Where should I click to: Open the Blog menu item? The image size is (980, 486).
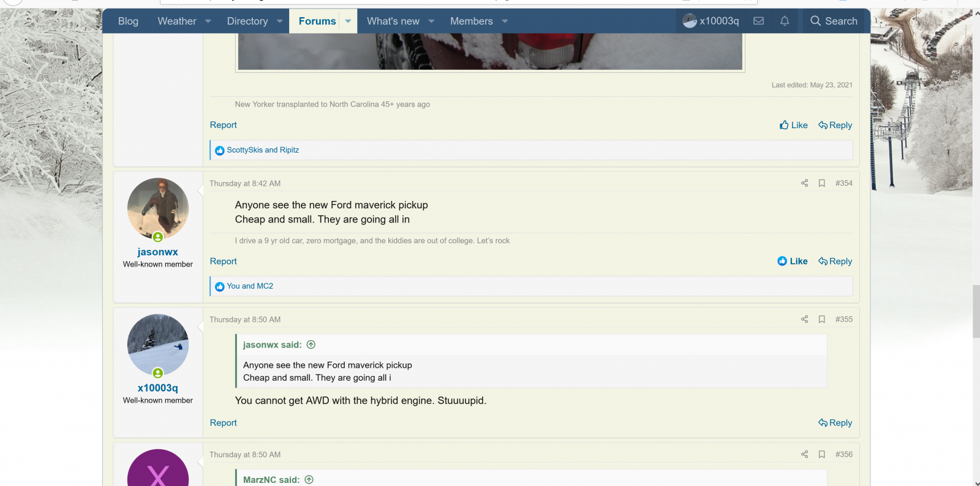(x=128, y=21)
